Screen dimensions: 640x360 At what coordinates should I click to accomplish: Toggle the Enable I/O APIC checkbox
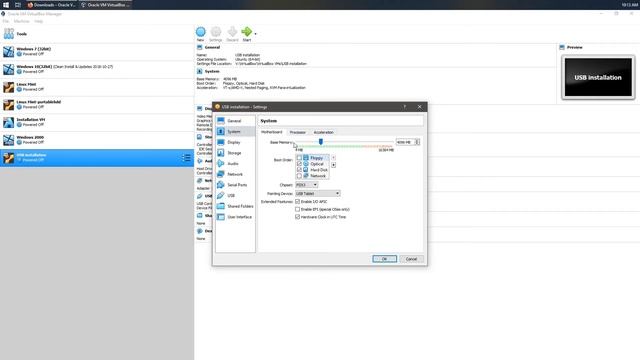tap(298, 202)
